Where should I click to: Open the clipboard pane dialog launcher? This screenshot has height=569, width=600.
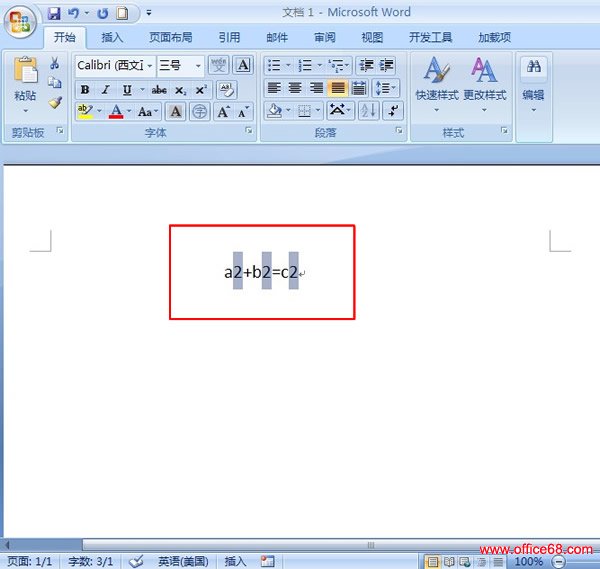click(60, 131)
